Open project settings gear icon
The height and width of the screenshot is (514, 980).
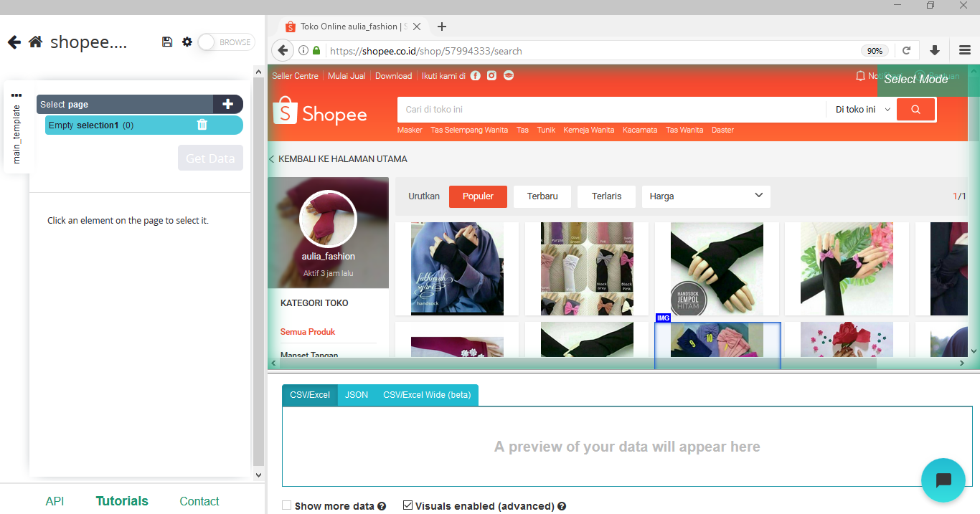tap(187, 42)
